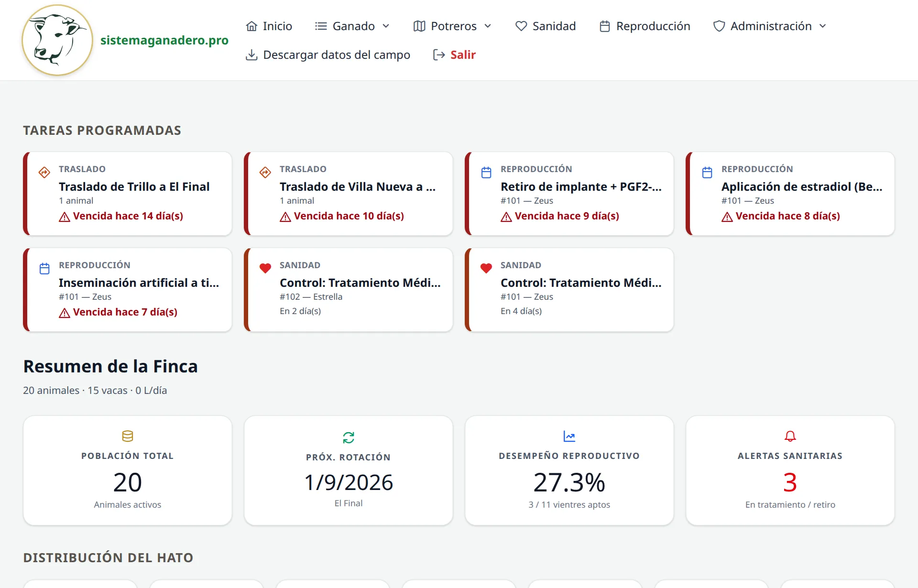Click the sistemaganadero.pro brand link
This screenshot has height=588, width=918.
(x=164, y=40)
